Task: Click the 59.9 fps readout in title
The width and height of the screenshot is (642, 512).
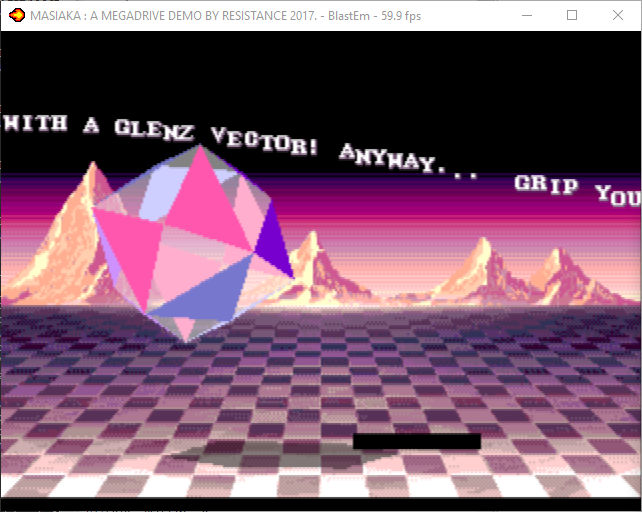Action: point(401,16)
